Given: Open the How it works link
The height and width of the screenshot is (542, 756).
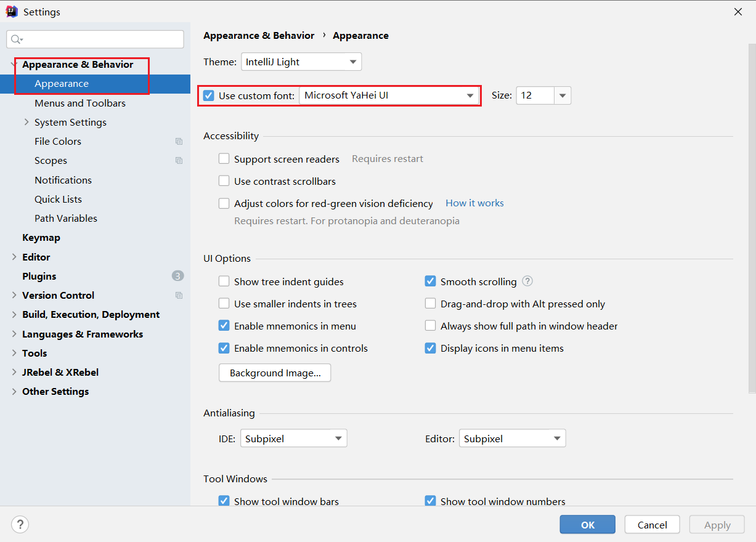Looking at the screenshot, I should coord(474,203).
